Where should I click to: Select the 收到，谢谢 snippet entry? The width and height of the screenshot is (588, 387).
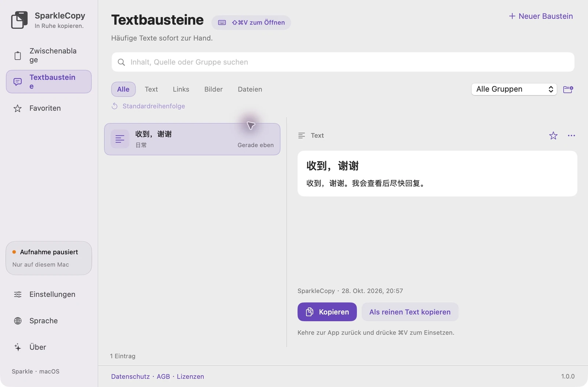point(192,139)
